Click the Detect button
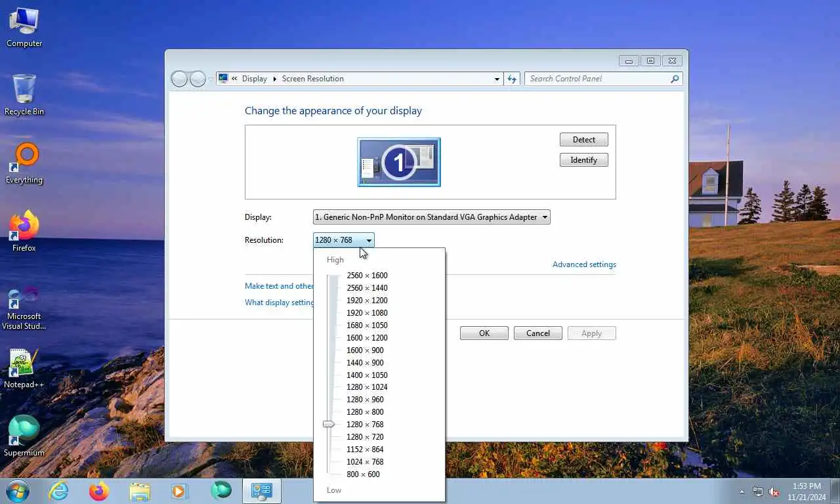 583,140
